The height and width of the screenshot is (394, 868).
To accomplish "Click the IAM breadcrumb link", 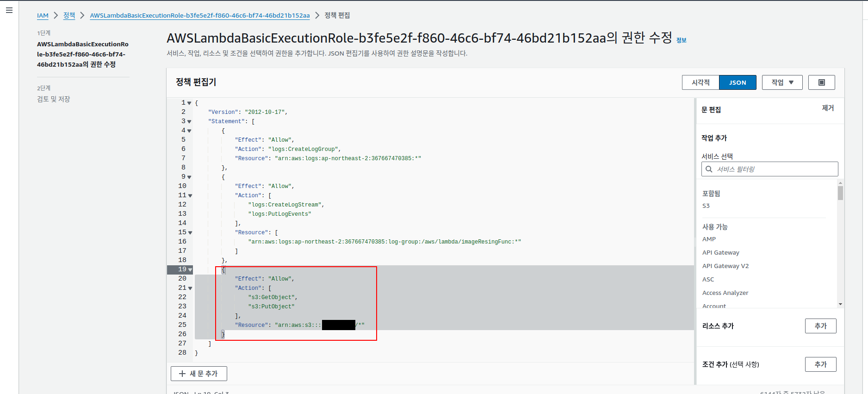I will 43,15.
